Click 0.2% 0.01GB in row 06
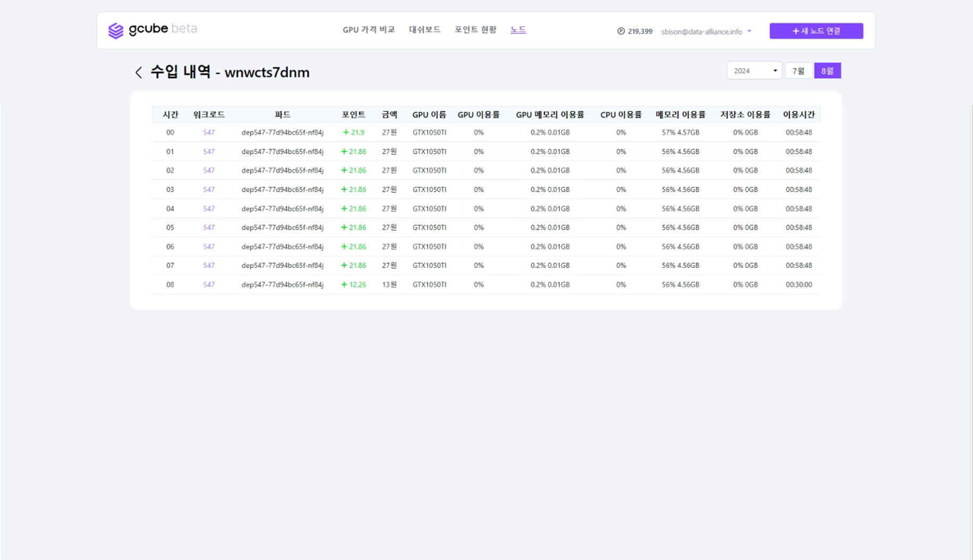The image size is (973, 560). pos(550,247)
